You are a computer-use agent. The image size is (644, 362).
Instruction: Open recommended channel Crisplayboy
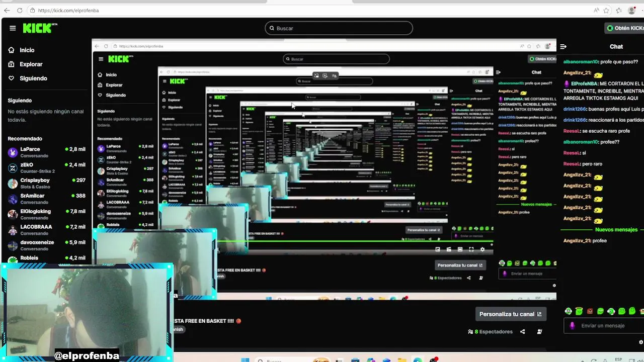(46, 184)
